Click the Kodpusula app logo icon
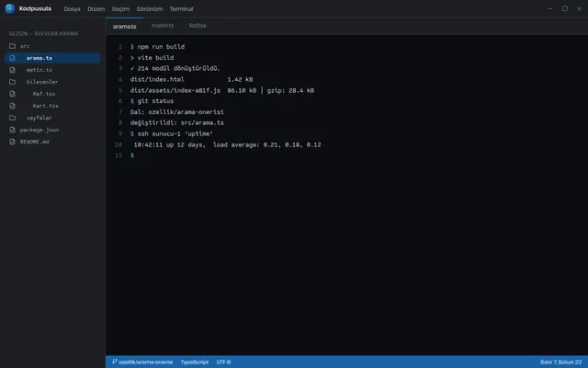 pyautogui.click(x=10, y=8)
